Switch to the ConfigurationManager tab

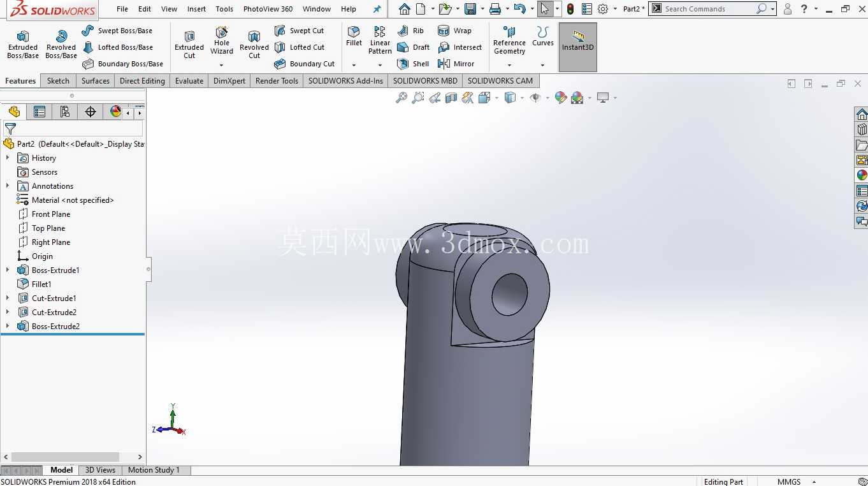65,112
